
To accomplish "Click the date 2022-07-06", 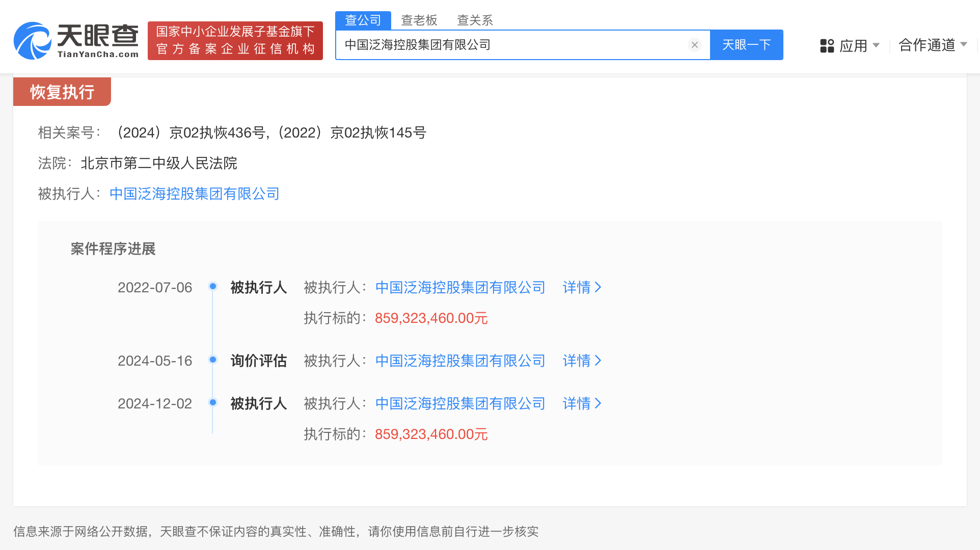I will click(x=155, y=288).
